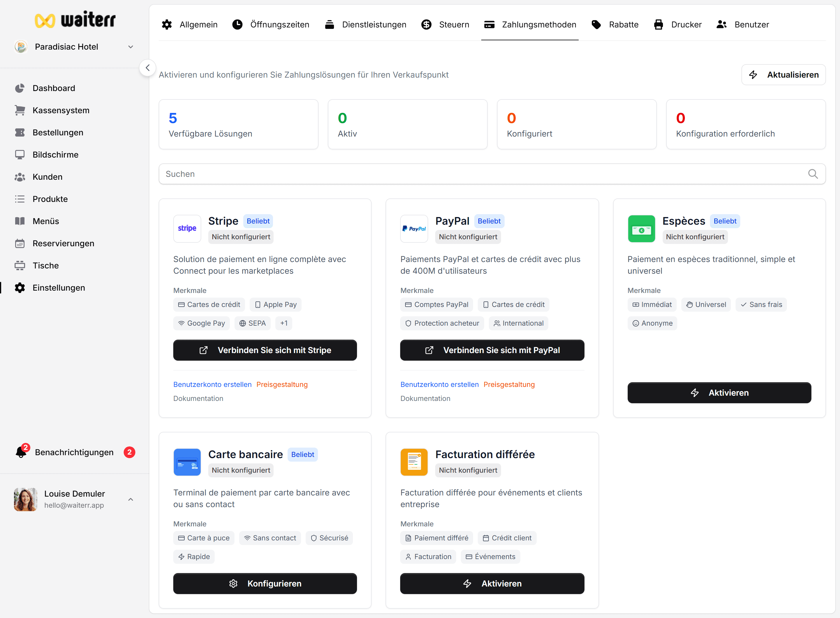The image size is (840, 618).
Task: Activate the Espèces payment method
Action: (719, 393)
